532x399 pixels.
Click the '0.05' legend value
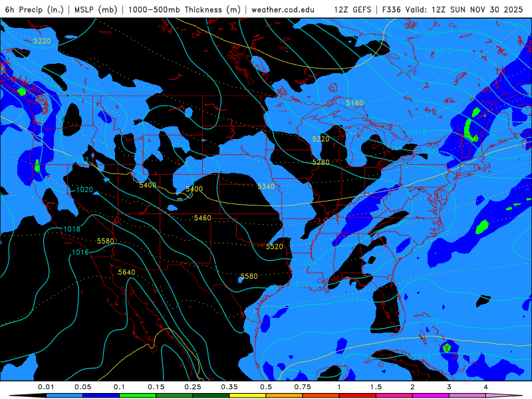(82, 387)
